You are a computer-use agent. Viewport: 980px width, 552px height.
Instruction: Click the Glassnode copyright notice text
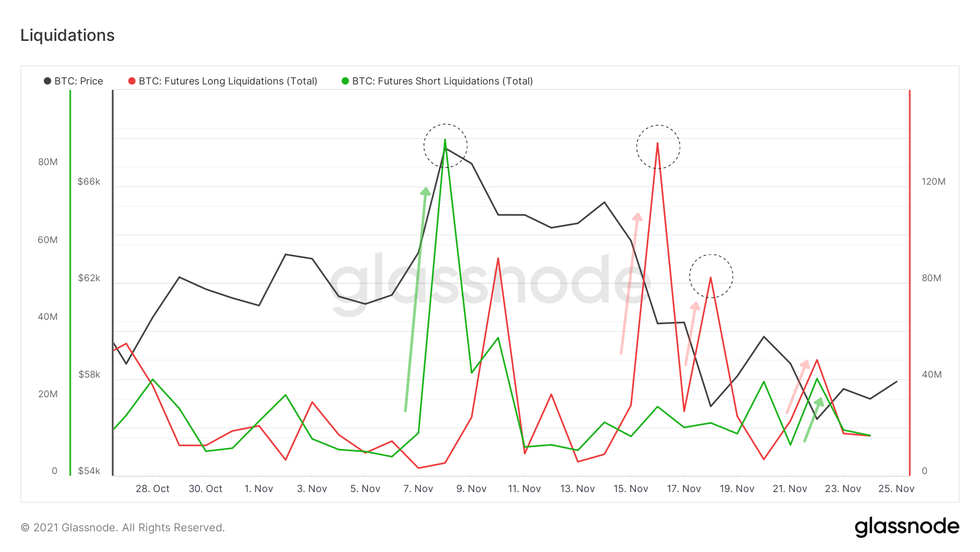click(x=122, y=527)
